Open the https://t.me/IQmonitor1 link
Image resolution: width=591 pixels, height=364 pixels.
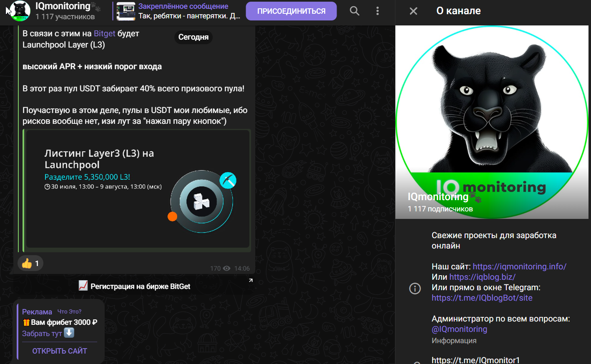tap(475, 360)
